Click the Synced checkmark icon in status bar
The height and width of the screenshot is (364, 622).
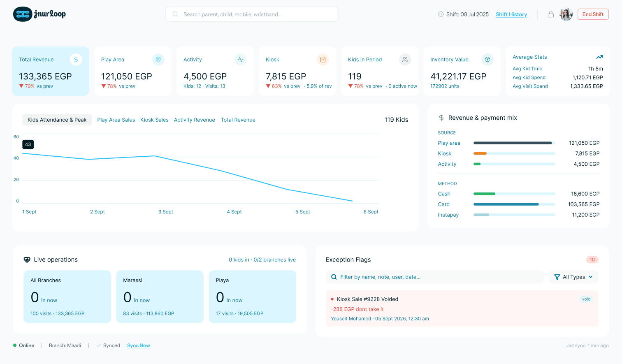pyautogui.click(x=98, y=345)
